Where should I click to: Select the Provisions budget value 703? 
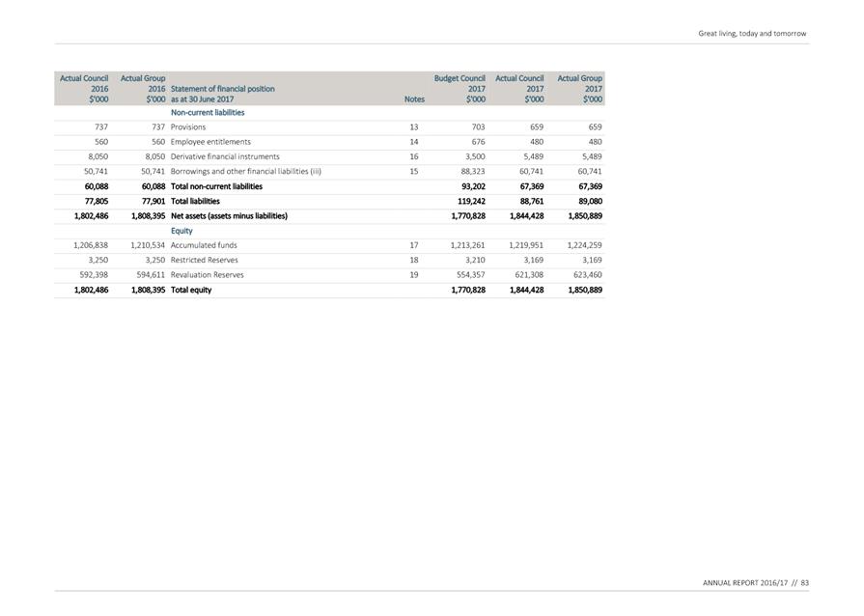coord(478,127)
